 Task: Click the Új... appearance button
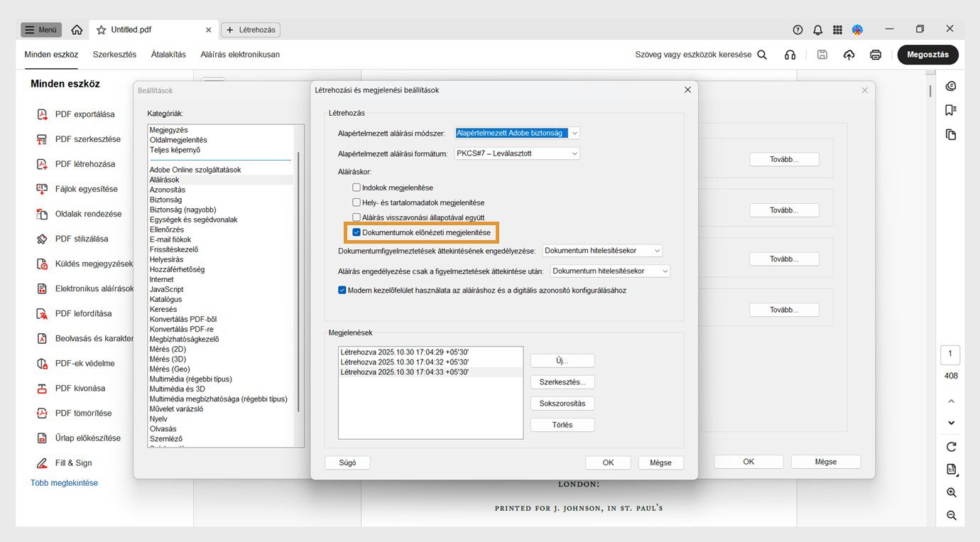[562, 361]
